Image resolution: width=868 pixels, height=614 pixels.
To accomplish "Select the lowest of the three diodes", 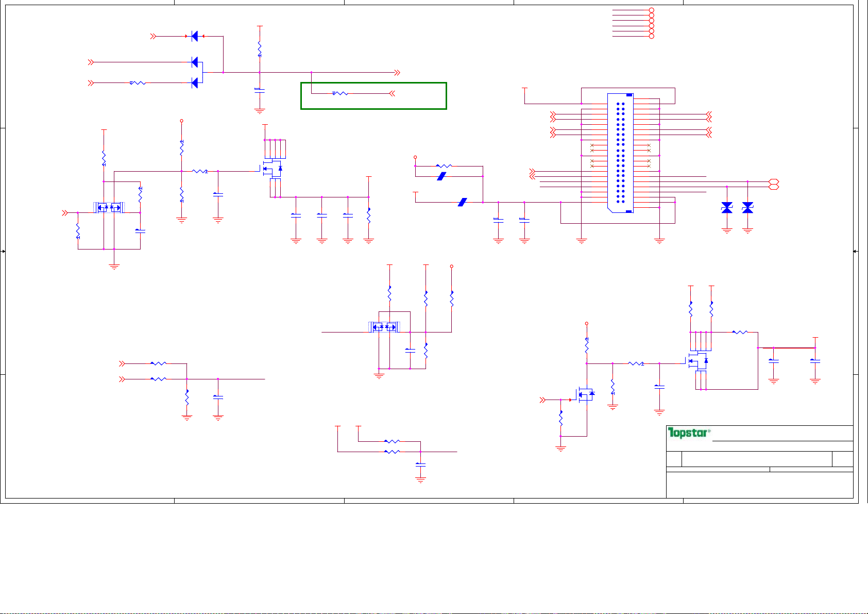I will [195, 82].
